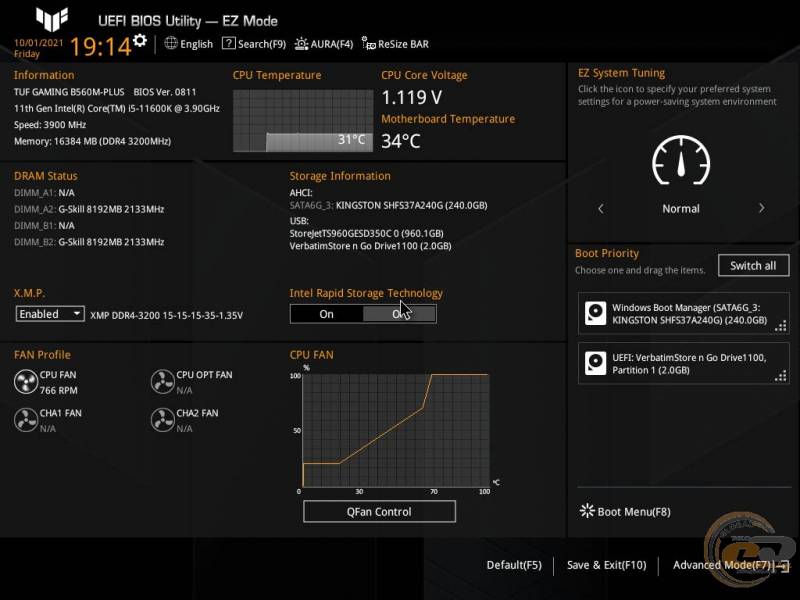Select the CPU FAN fan icon
800x600 pixels.
pyautogui.click(x=26, y=382)
